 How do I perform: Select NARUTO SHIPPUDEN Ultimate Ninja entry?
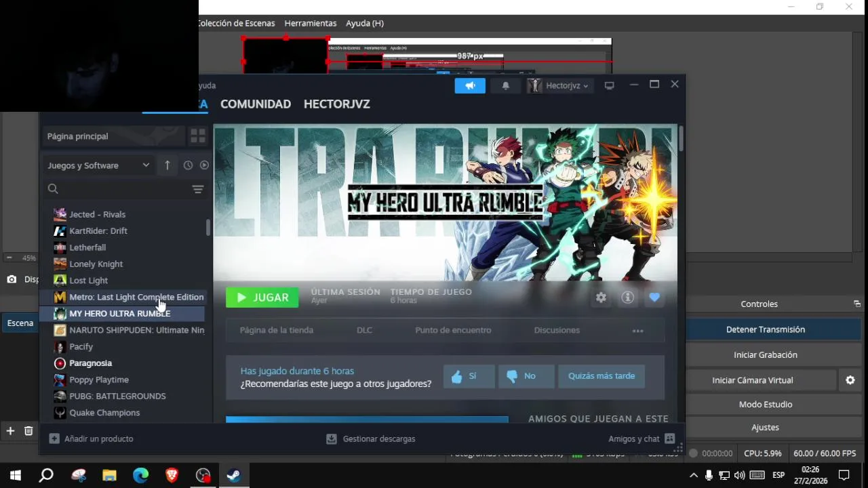click(x=128, y=330)
